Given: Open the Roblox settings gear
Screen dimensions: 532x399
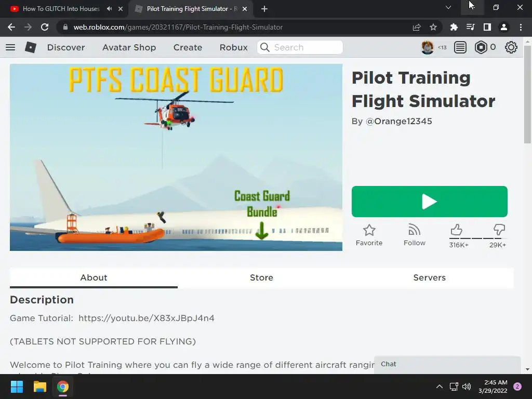Looking at the screenshot, I should click(511, 47).
